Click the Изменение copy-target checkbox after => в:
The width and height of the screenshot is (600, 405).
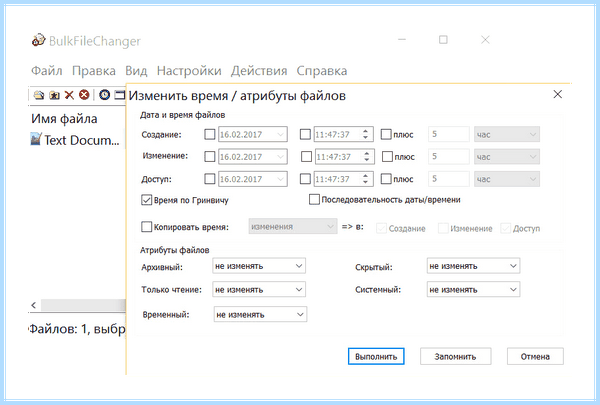point(443,229)
